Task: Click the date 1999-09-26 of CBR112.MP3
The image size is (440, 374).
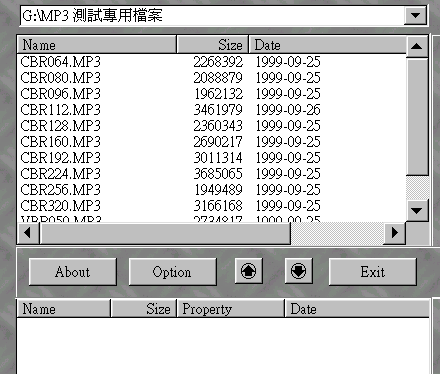Action: click(x=288, y=110)
